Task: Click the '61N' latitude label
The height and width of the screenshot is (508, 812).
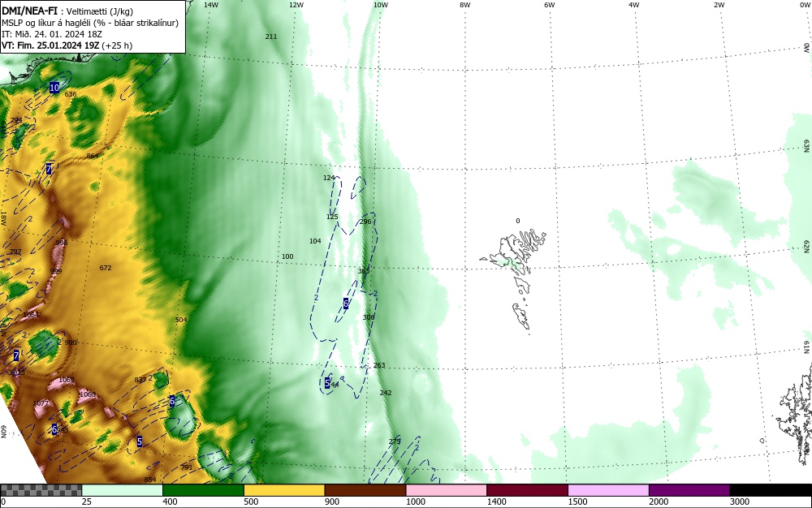Action: coord(806,347)
